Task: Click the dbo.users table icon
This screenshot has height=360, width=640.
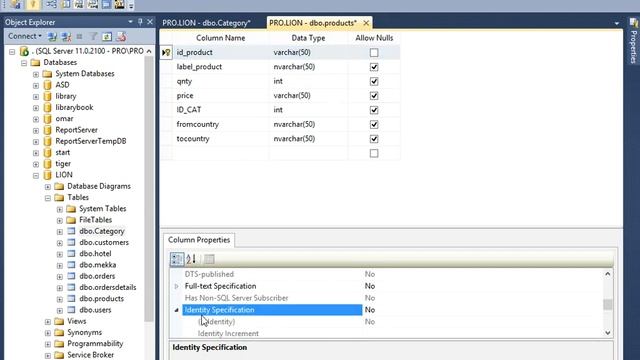Action: (71, 310)
